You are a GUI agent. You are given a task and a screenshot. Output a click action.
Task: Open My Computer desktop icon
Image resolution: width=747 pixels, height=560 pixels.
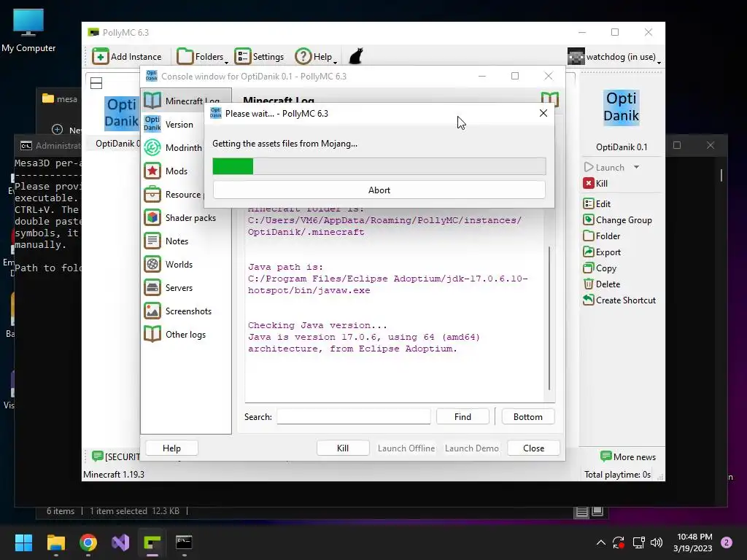click(x=28, y=29)
